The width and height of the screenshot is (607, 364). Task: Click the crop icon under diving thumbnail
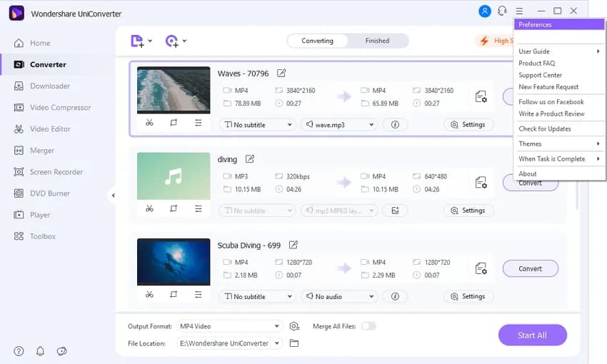tap(174, 208)
